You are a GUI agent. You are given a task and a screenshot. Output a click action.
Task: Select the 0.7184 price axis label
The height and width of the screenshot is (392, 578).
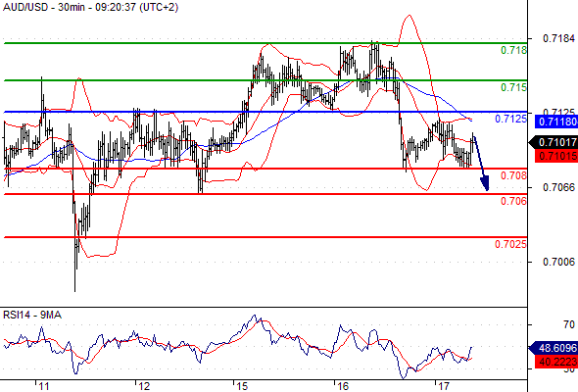pyautogui.click(x=558, y=38)
